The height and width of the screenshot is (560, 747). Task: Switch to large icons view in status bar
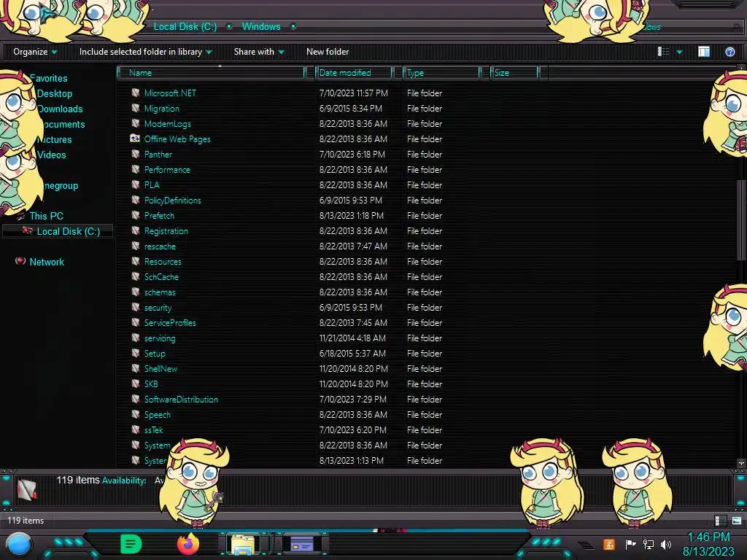737,521
